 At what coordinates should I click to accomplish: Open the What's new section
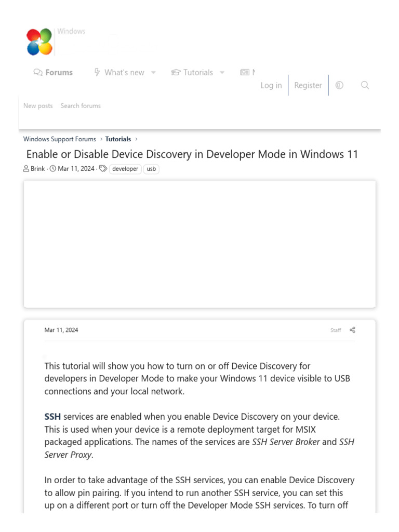pos(119,72)
